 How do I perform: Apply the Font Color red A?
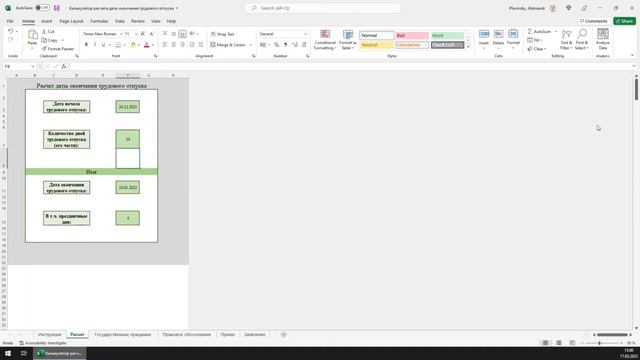(147, 44)
